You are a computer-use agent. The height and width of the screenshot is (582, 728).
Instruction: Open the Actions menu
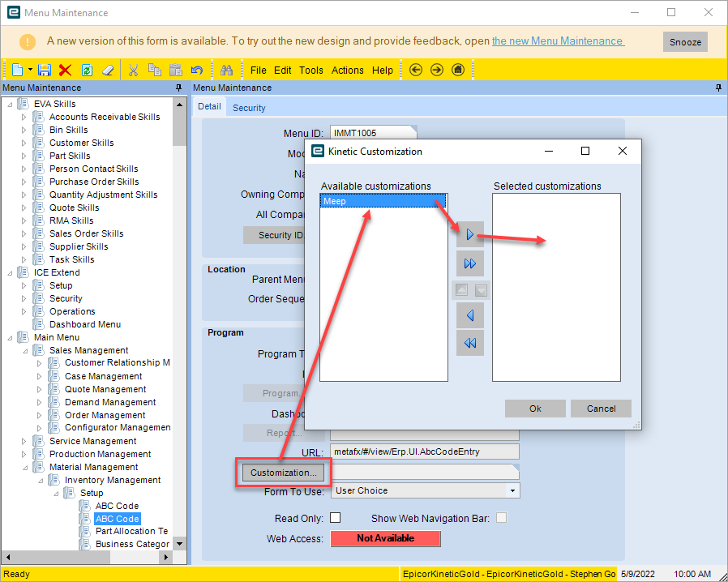[347, 70]
